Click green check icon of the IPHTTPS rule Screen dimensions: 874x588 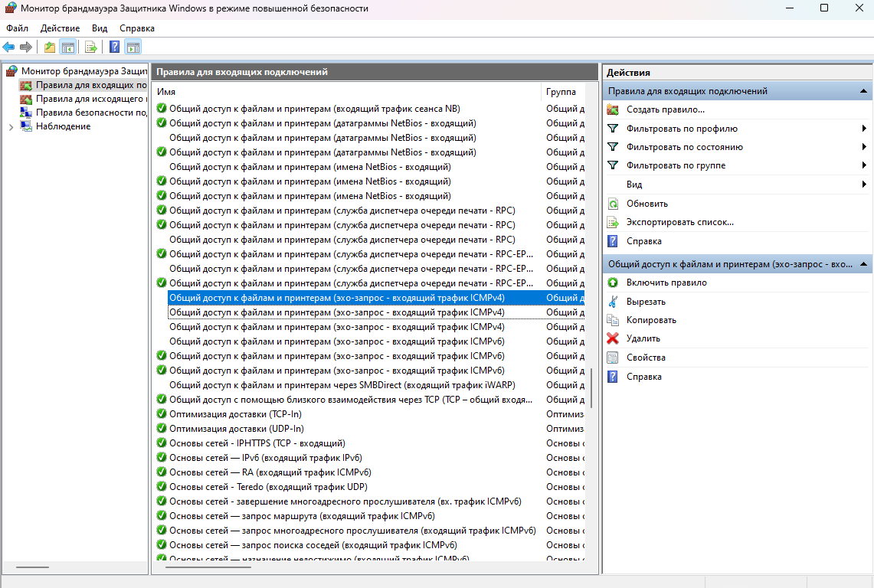[x=162, y=443]
